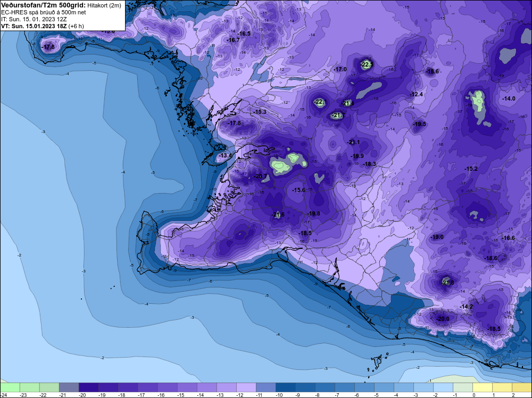
Task: Select the -18.3 temperature label
Action: [x=370, y=164]
